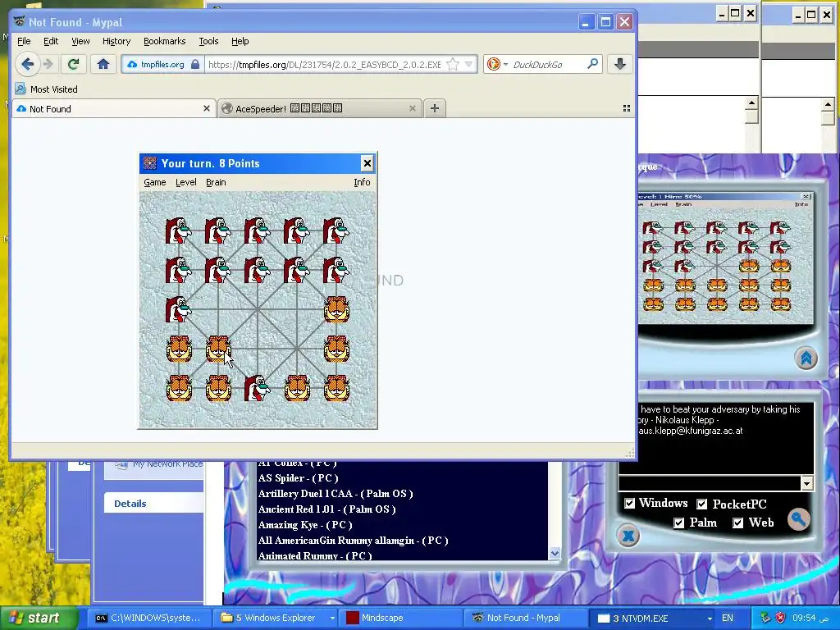The height and width of the screenshot is (630, 840).
Task: Select Artillery Duel 1CAA - ( Palm OS )
Action: 336,493
